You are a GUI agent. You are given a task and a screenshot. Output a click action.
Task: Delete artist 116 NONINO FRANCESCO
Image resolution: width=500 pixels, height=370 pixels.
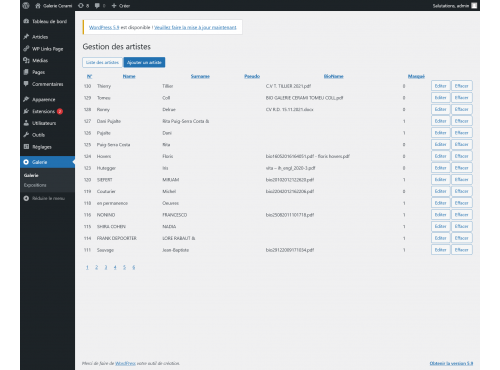point(462,215)
